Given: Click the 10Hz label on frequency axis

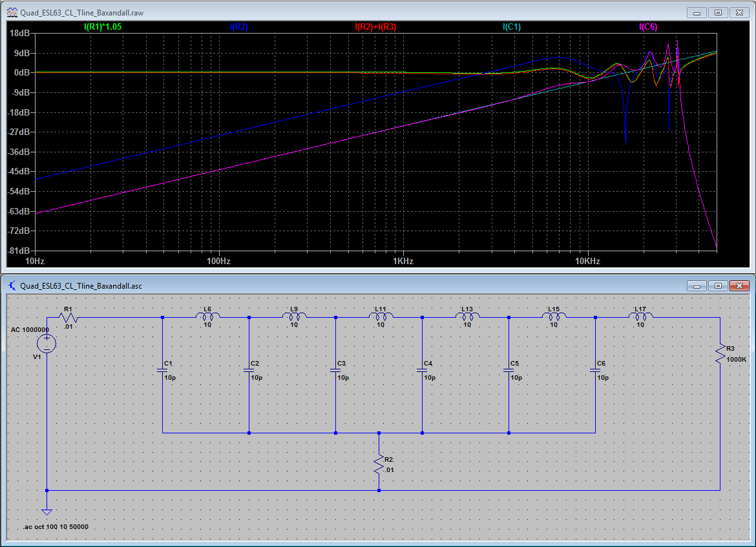Looking at the screenshot, I should coord(35,261).
